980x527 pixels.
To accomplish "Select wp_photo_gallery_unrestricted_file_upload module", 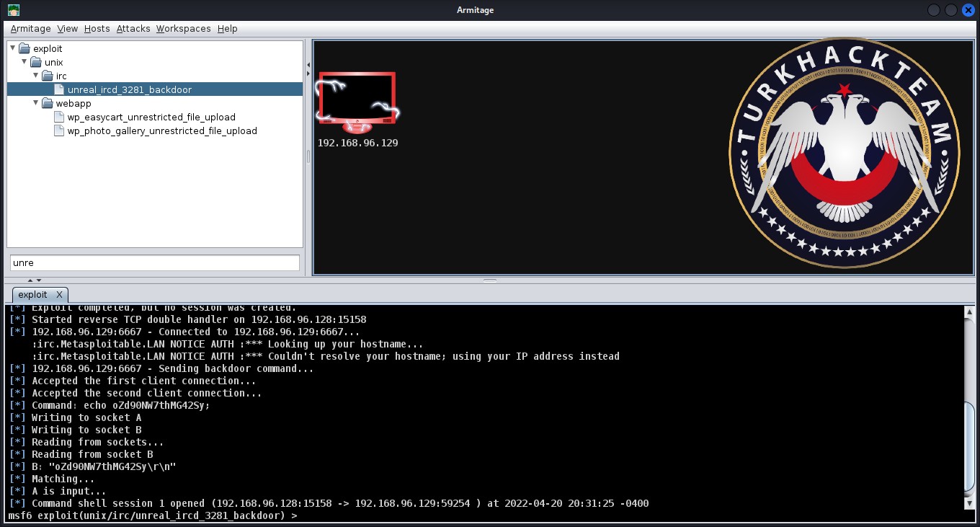I will pos(162,130).
